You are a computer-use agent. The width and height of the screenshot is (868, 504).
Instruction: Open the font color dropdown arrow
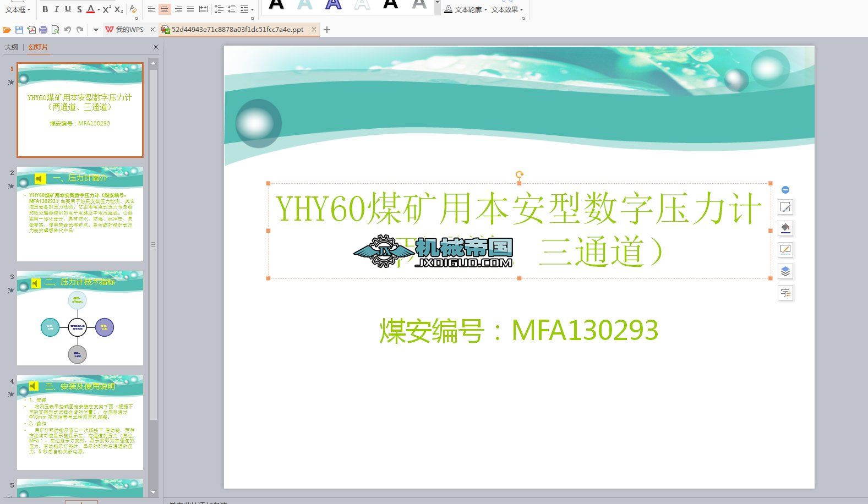[99, 9]
